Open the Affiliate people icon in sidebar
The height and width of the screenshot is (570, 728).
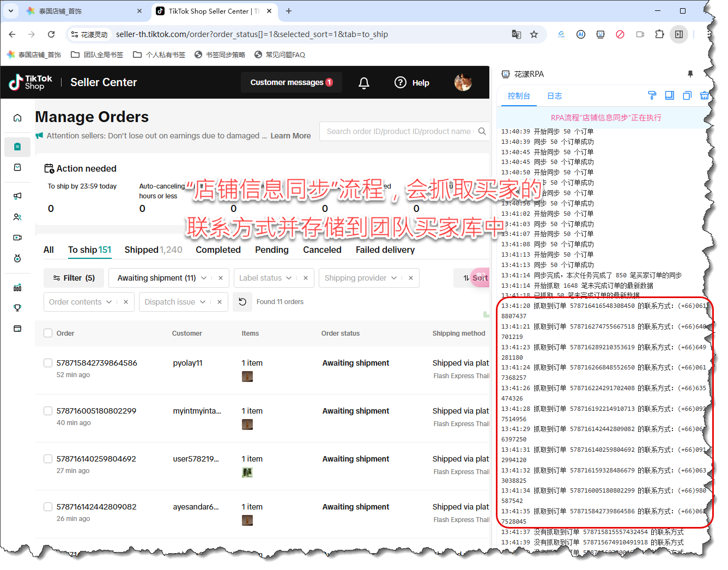(x=17, y=217)
